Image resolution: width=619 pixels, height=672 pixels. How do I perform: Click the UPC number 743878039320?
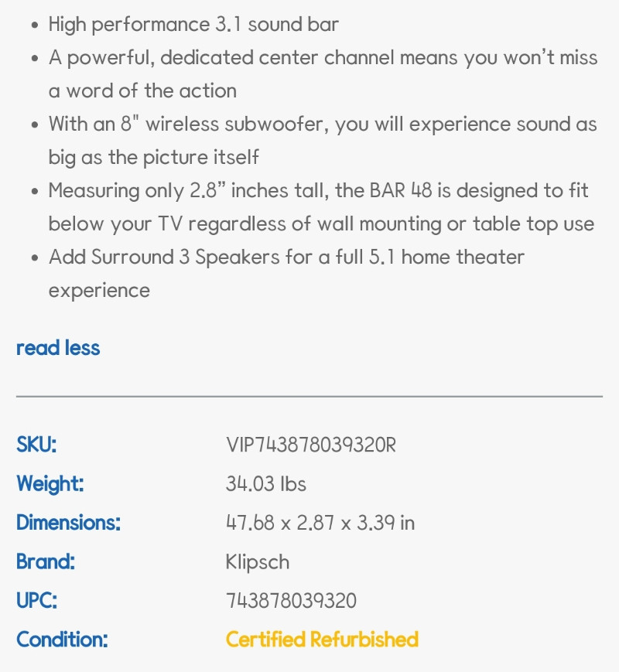click(x=291, y=600)
